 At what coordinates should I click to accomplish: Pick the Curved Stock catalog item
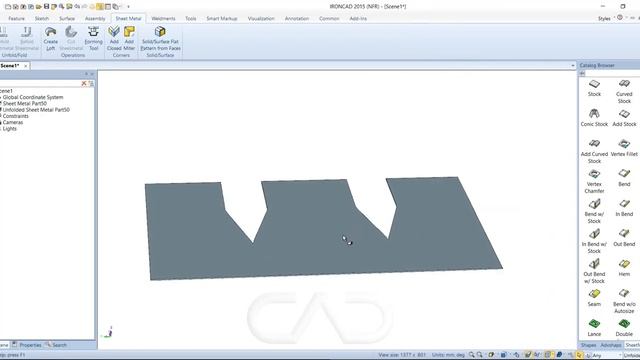(624, 91)
